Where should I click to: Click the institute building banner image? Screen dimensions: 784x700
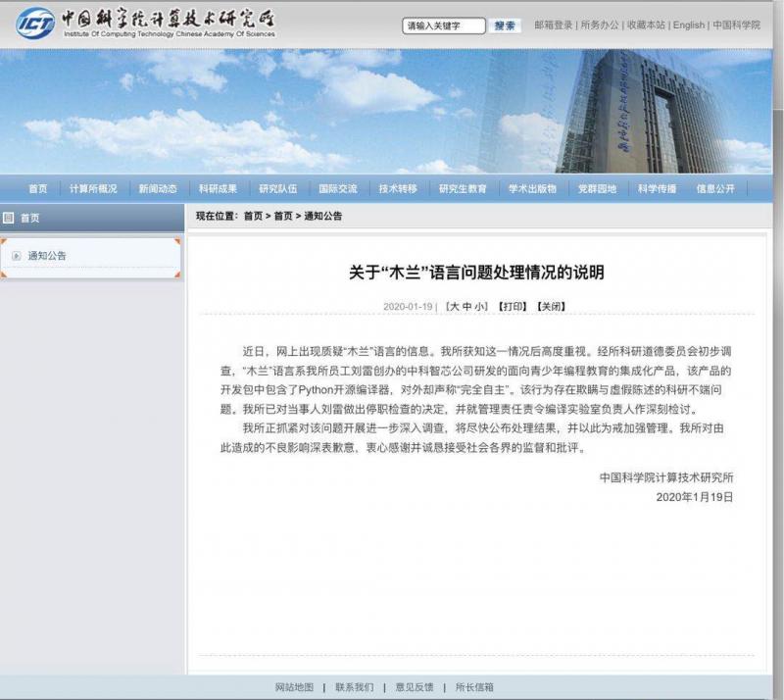[x=386, y=111]
